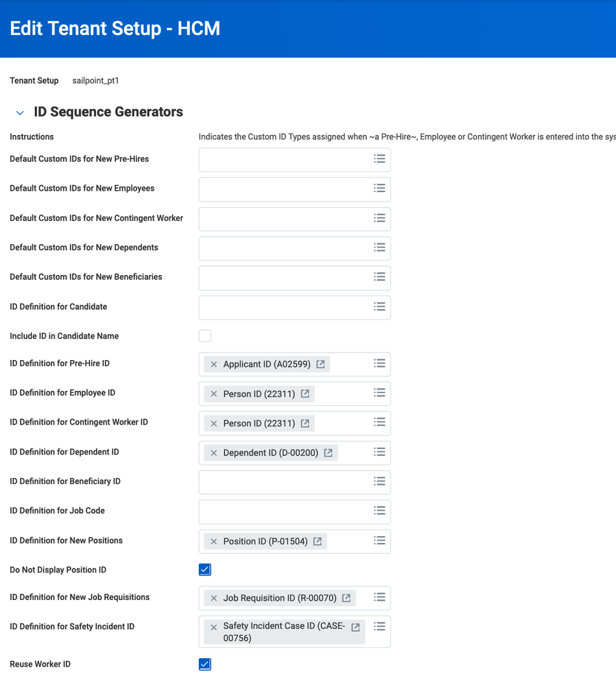Viewport: 616px width, 685px height.
Task: Open Position ID (P-01504) external link icon
Action: (x=317, y=541)
